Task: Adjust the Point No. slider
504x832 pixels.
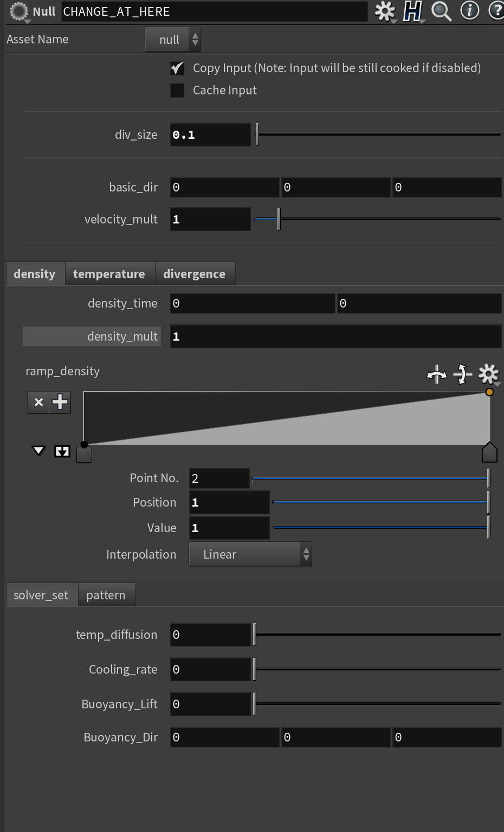Action: point(371,478)
